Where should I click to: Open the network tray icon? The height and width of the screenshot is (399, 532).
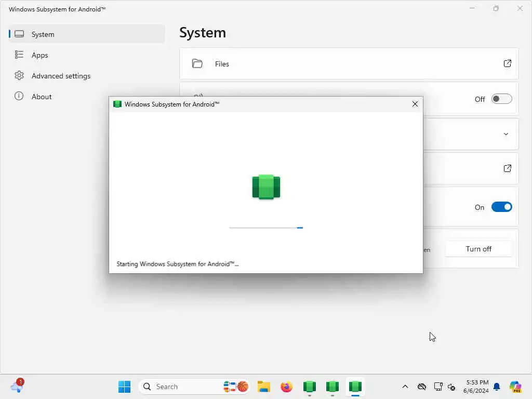(438, 387)
